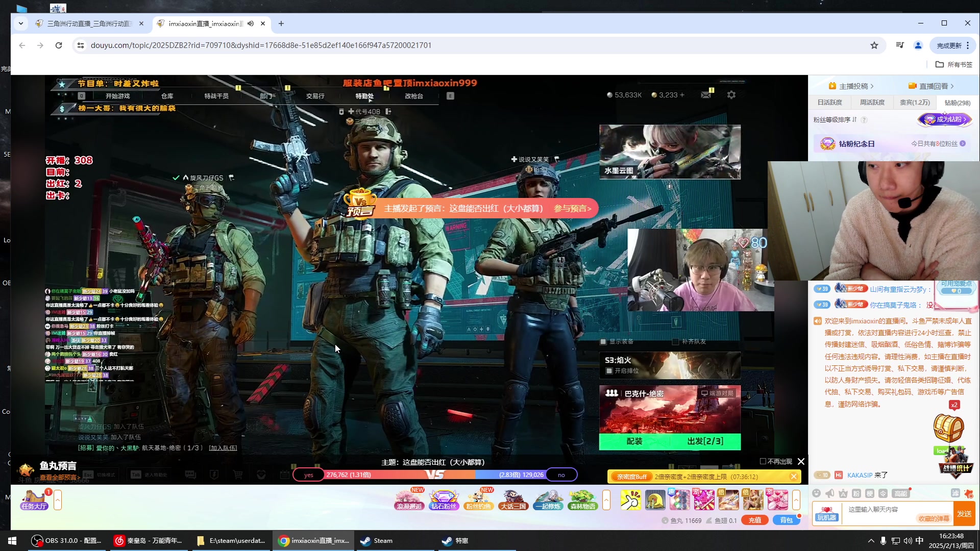Click 查看全部预言 link
Screen dimensions: 980x551
pos(60,478)
